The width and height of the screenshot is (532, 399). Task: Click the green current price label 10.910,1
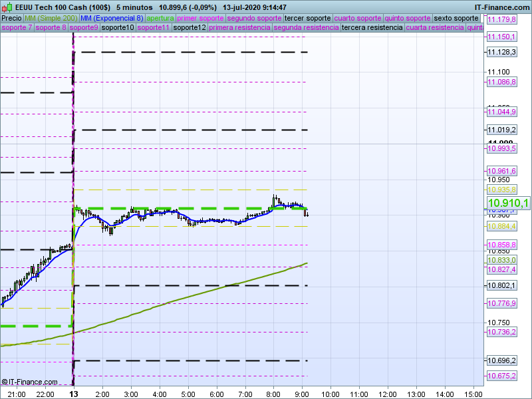point(508,203)
